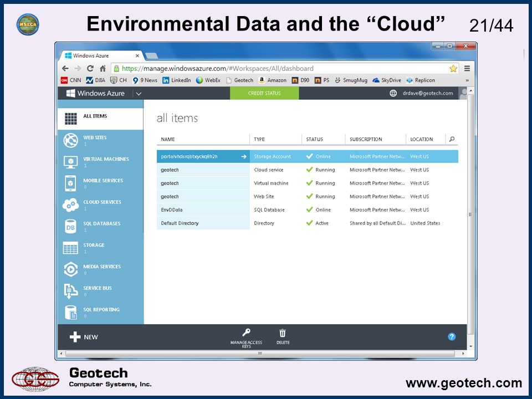Click the horizontal scrollbar at bottom
532x399 pixels.
tap(260, 354)
